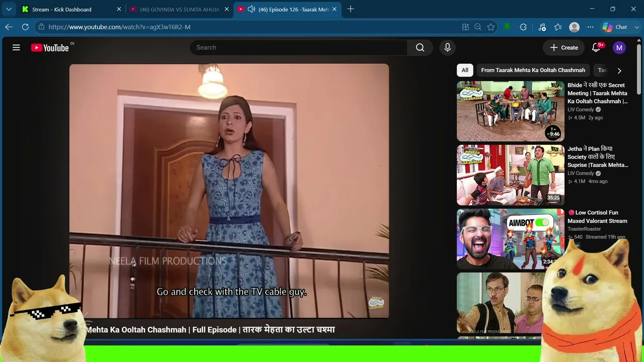Close the GOVINDA VS SUNITA AHUJA tab
644x362 pixels.
pyautogui.click(x=227, y=10)
